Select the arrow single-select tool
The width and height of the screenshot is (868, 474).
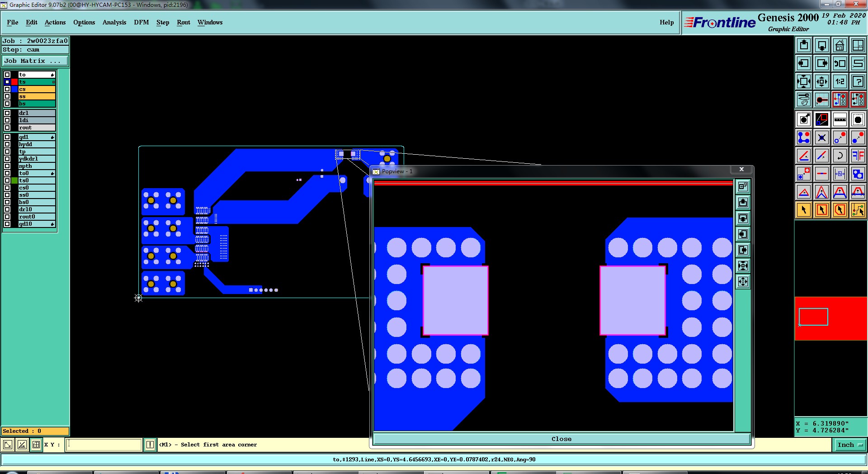[x=804, y=210]
